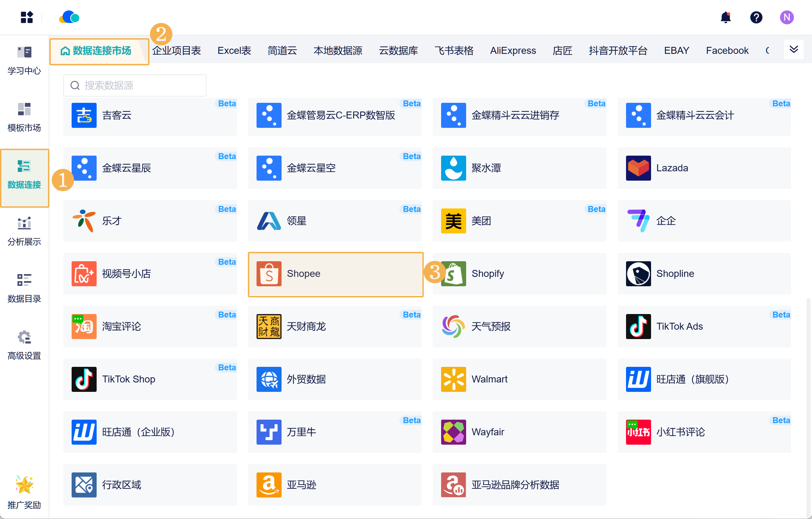Select the Facebook tab
The height and width of the screenshot is (519, 812).
727,51
